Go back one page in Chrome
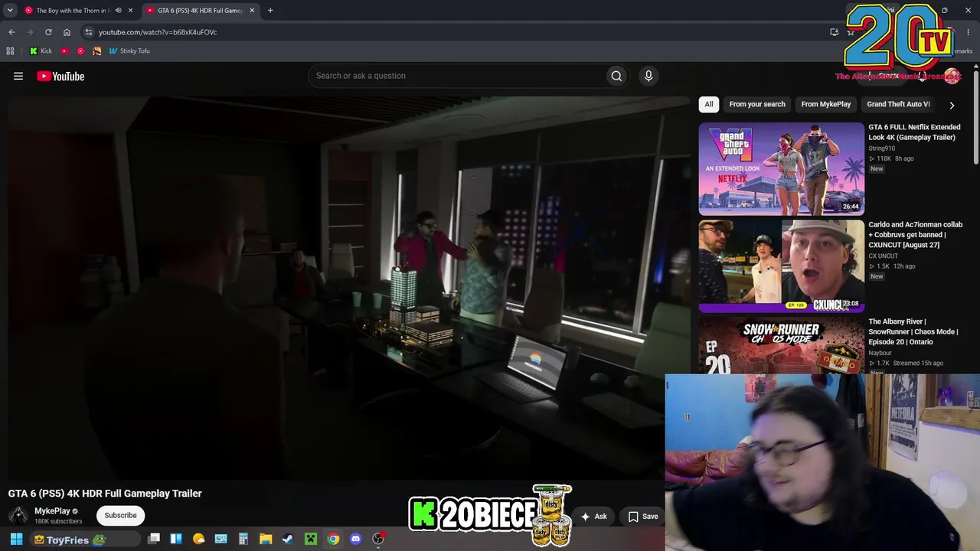The image size is (980, 551). (x=11, y=32)
